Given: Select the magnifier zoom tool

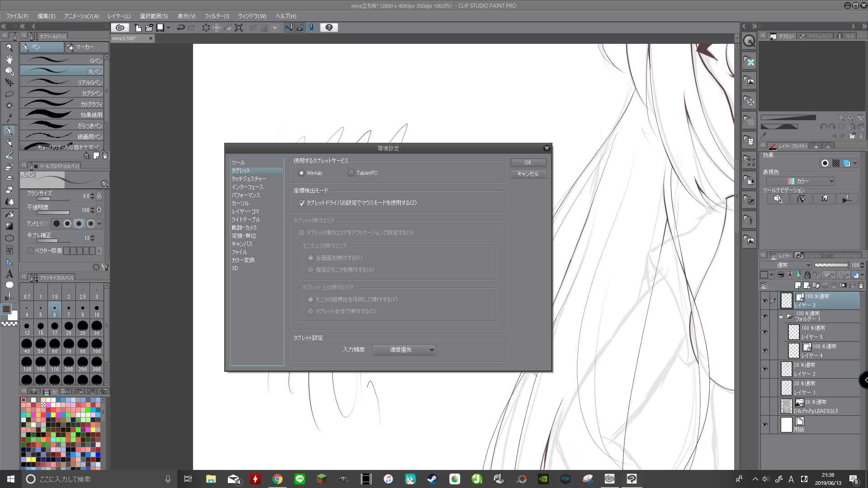Looking at the screenshot, I should [x=9, y=47].
